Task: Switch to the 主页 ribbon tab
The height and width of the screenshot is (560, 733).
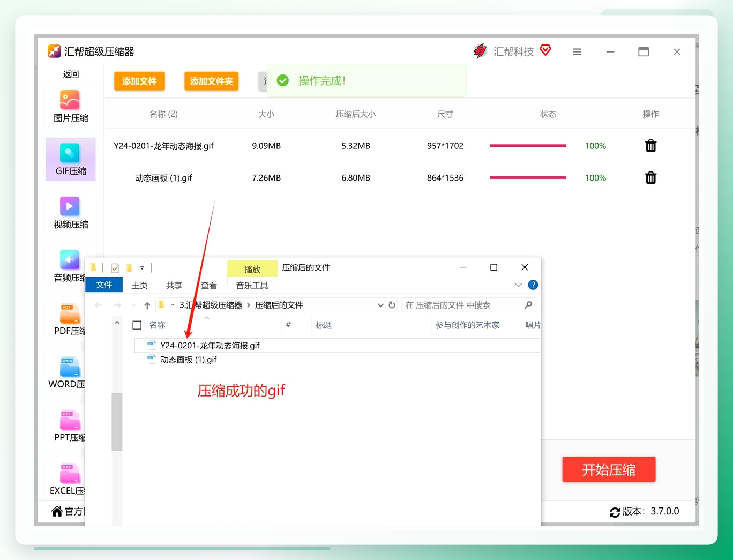Action: coord(140,285)
